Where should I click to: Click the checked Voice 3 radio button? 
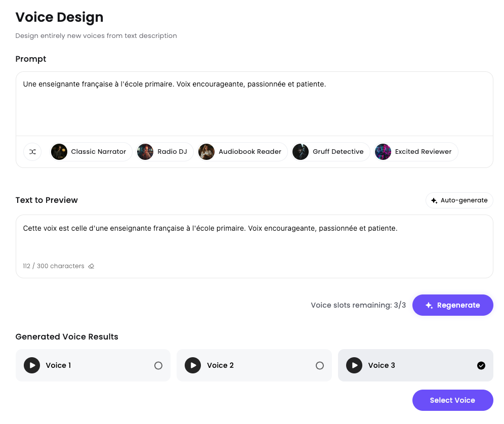(x=481, y=365)
